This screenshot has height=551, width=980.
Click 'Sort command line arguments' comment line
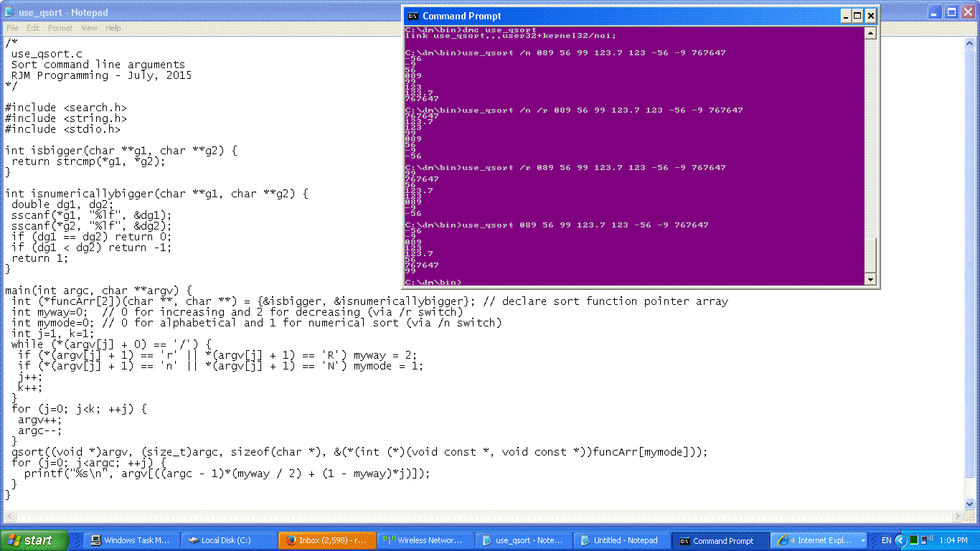[98, 65]
